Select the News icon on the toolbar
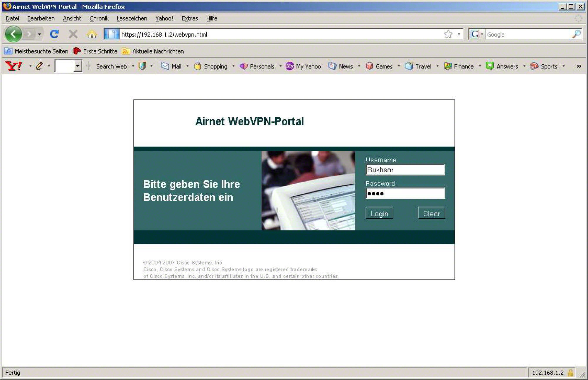This screenshot has width=588, height=380. [333, 66]
